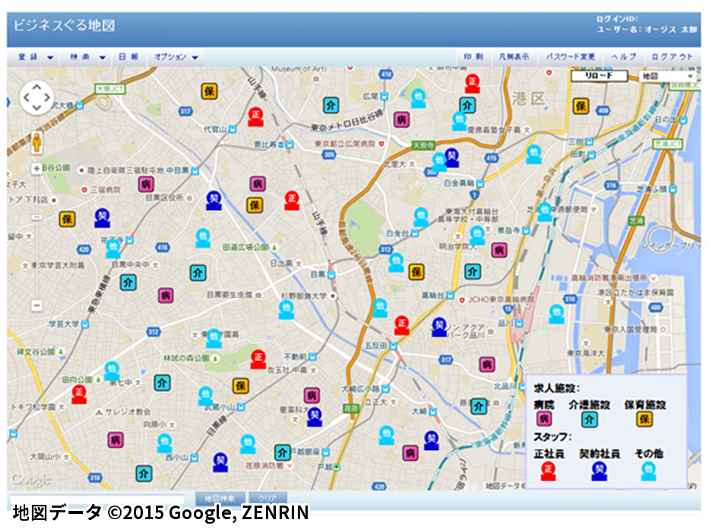Pan the map right with the arrow control
Image resolution: width=709 pixels, height=532 pixels.
pos(47,97)
